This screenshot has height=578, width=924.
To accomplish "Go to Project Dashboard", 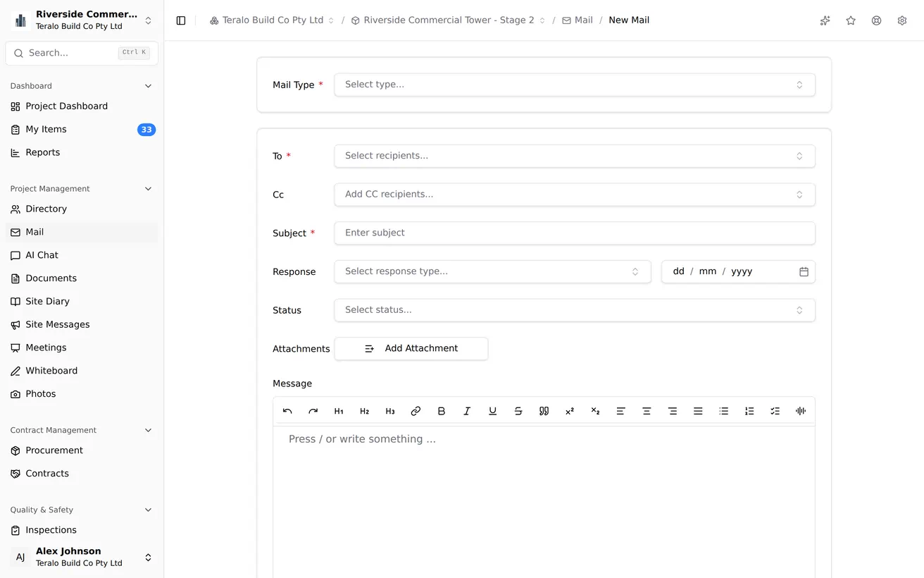I will [82, 106].
